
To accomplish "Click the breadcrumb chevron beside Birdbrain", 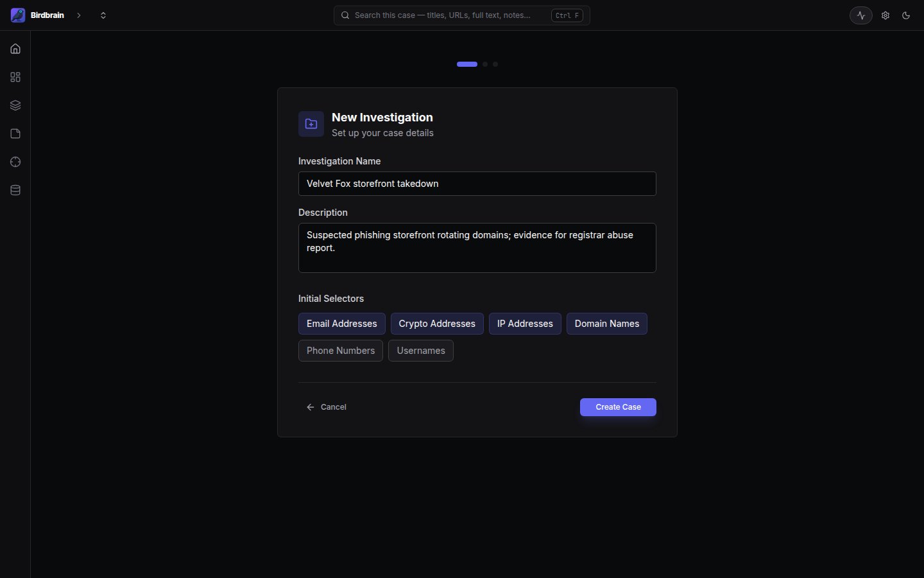I will click(x=79, y=15).
